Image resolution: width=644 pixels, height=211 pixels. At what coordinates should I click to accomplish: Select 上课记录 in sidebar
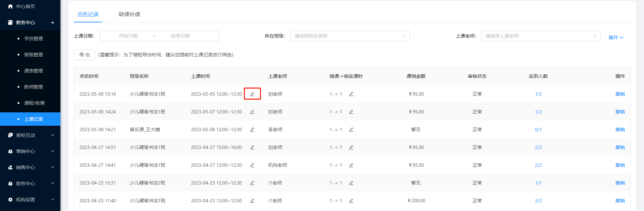[x=30, y=119]
